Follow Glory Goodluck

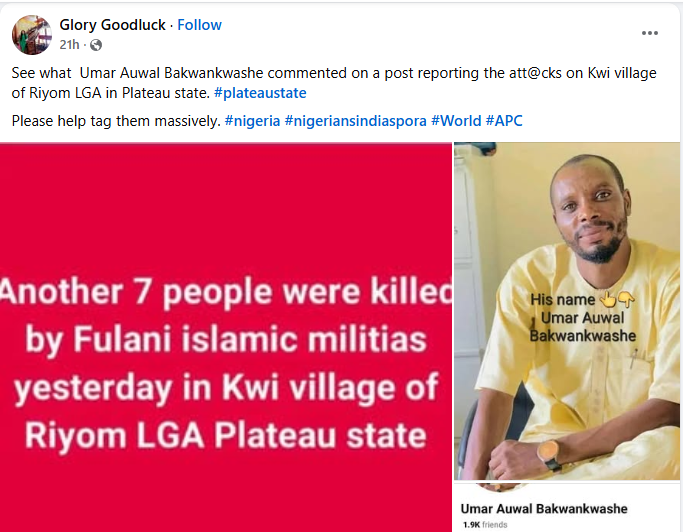(x=200, y=24)
